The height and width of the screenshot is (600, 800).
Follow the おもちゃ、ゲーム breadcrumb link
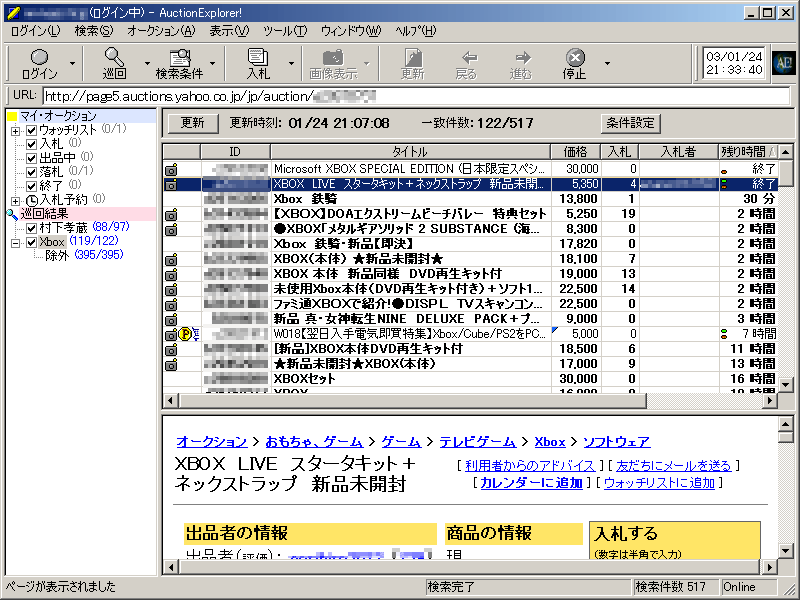click(x=314, y=442)
